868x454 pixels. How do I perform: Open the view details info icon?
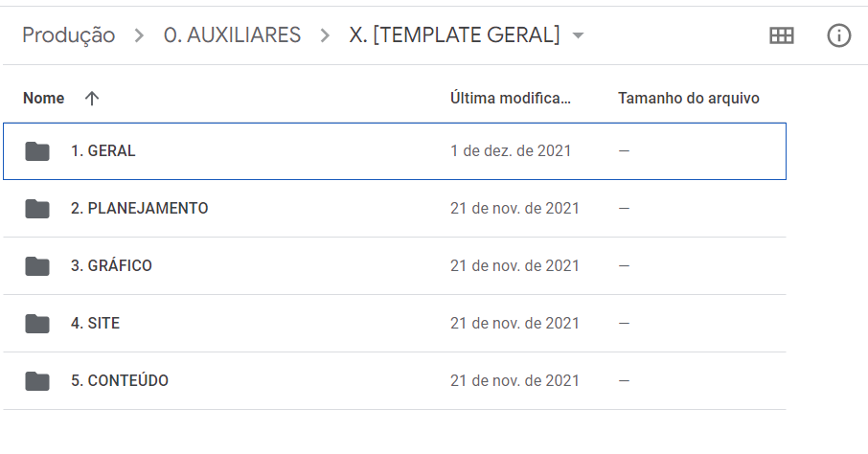point(838,35)
